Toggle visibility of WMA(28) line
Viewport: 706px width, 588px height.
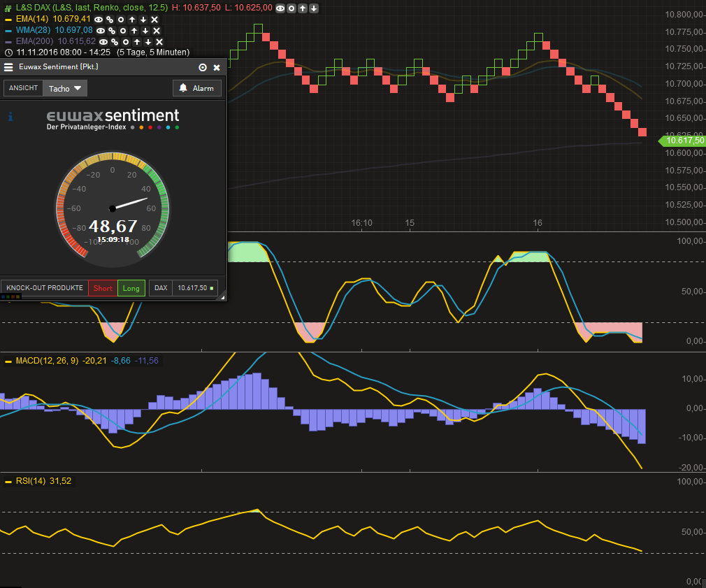pos(99,31)
